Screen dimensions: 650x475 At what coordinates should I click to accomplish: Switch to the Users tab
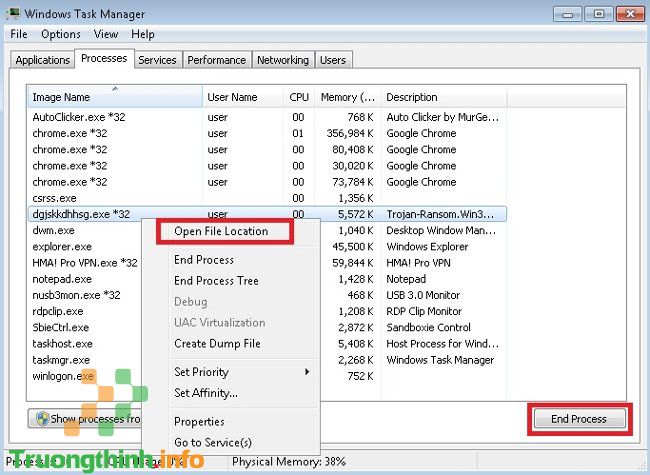(x=333, y=60)
